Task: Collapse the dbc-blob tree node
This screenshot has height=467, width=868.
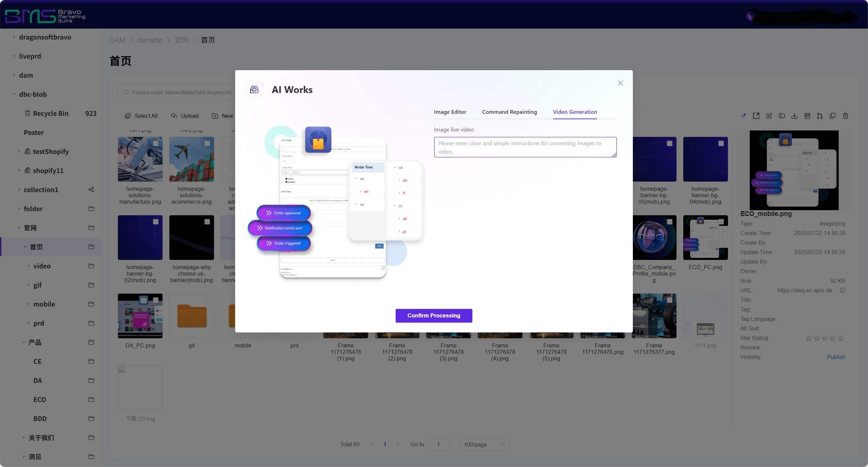Action: pos(14,94)
